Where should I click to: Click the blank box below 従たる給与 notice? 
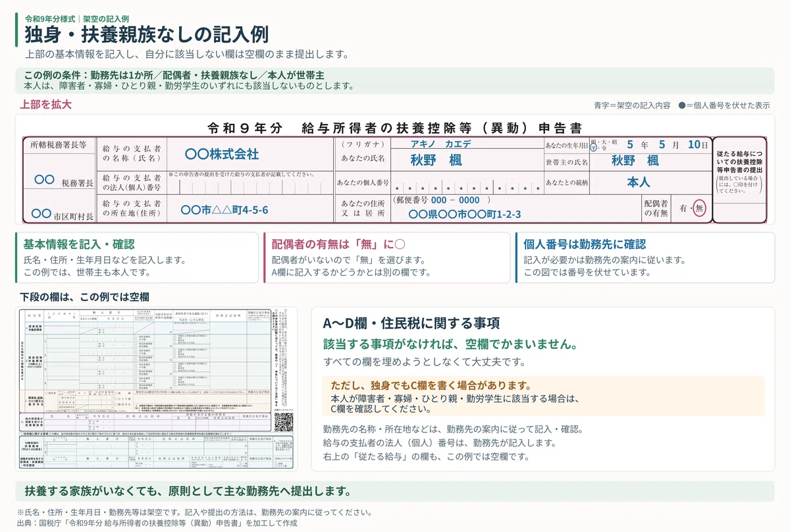coord(740,212)
